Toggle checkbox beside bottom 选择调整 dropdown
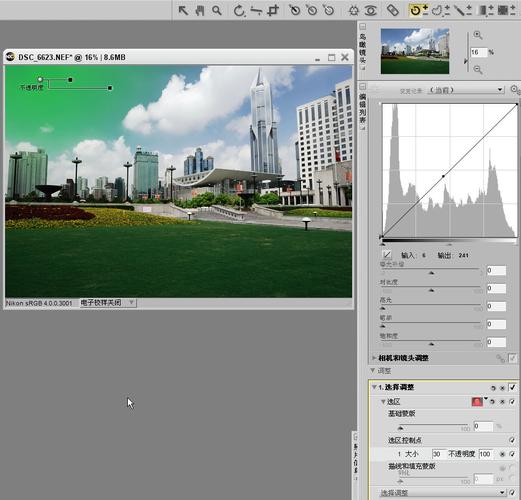The height and width of the screenshot is (500, 521). pos(512,492)
